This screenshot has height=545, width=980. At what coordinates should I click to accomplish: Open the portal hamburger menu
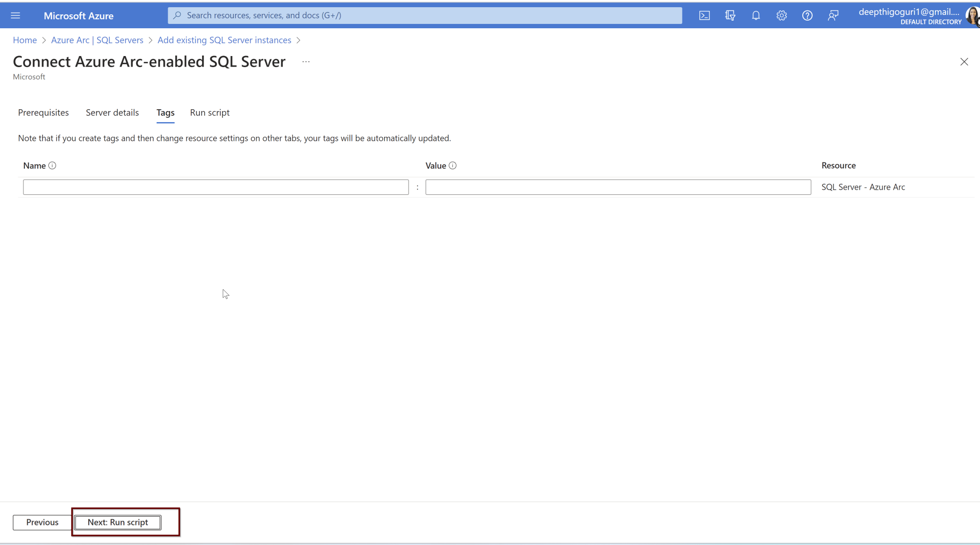click(16, 15)
